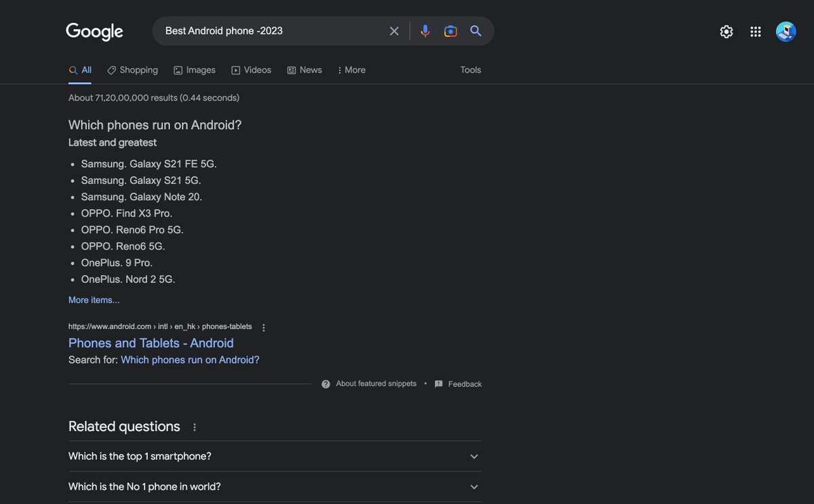Click the Google logo

click(94, 31)
